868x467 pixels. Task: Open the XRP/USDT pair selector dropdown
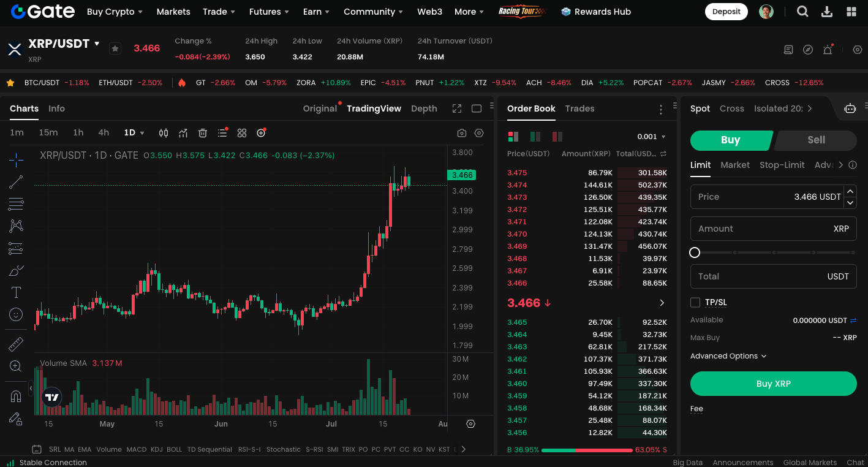[x=64, y=44]
